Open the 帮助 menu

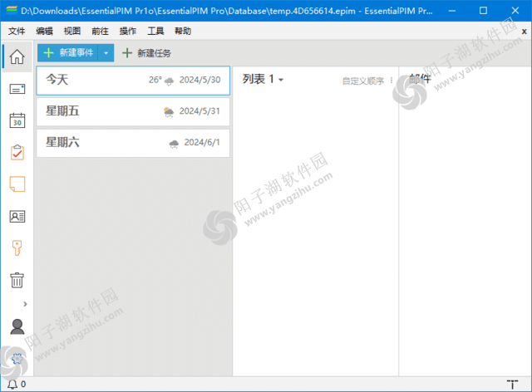click(x=183, y=32)
